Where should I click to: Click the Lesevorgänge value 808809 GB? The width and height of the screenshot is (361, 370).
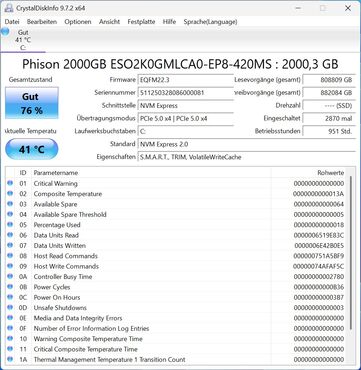(329, 80)
